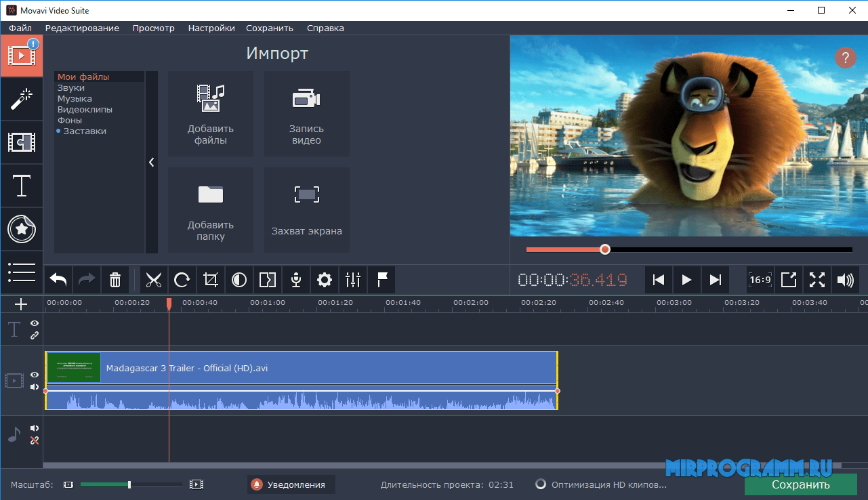Adjust the Масштаб zoom slider
868x500 pixels.
(x=131, y=484)
